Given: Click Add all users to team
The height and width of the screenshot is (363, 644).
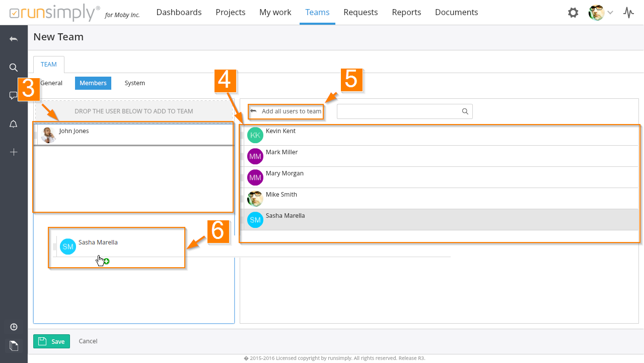Looking at the screenshot, I should [x=286, y=111].
